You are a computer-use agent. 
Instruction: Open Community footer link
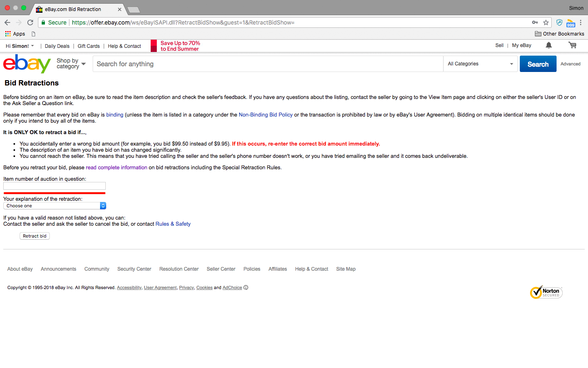(x=97, y=269)
